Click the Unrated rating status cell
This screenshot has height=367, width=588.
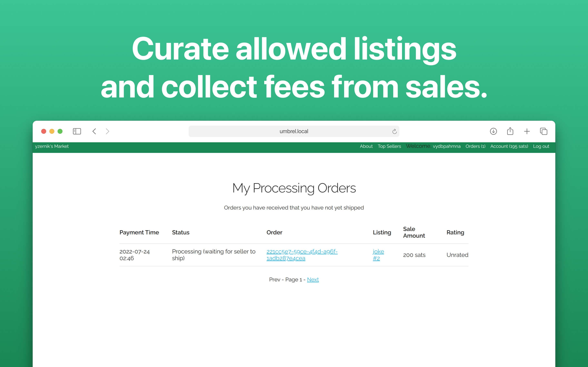(x=457, y=254)
